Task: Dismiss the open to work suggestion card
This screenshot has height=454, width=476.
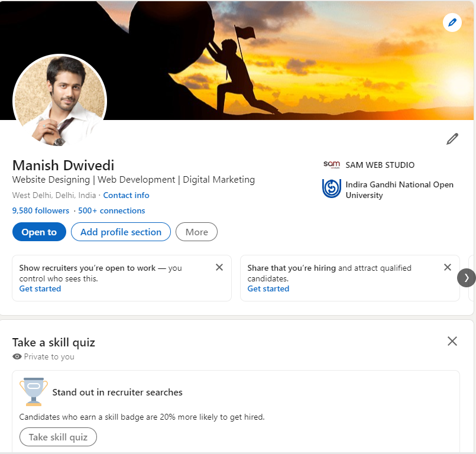Action: coord(219,267)
